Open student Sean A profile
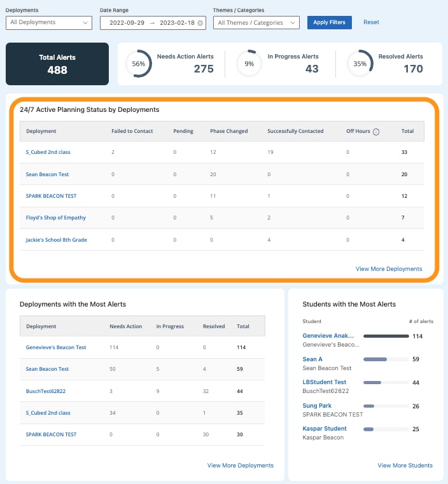The width and height of the screenshot is (448, 484). pos(312,359)
